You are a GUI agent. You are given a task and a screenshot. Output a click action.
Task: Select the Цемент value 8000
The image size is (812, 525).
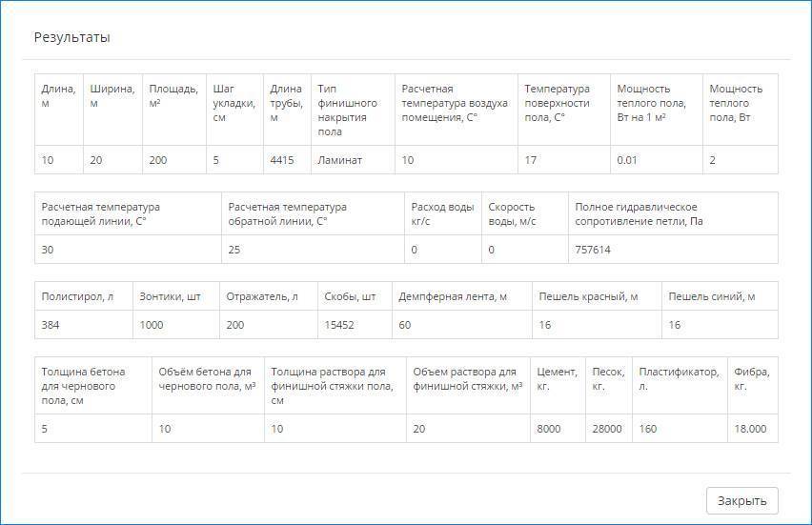tap(551, 429)
